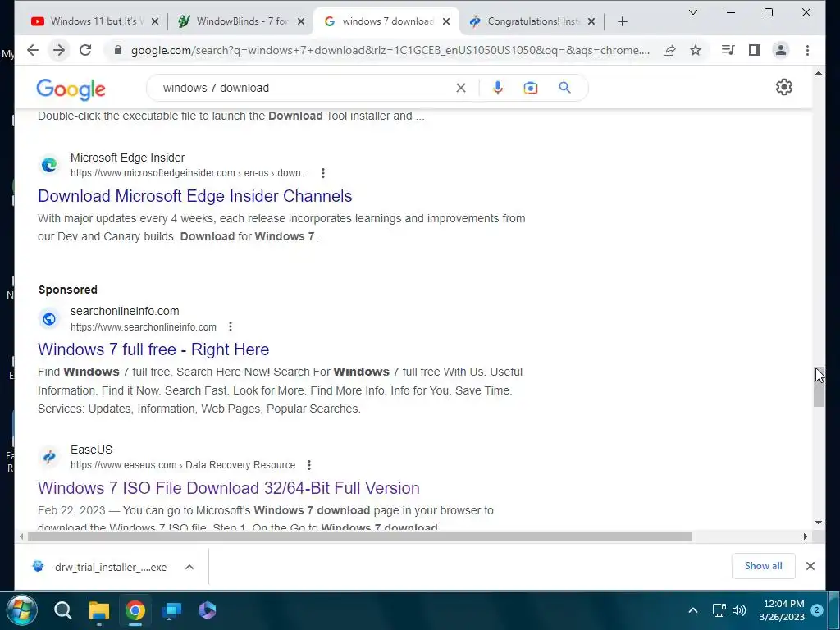Open taskbar search magnifier

point(62,610)
